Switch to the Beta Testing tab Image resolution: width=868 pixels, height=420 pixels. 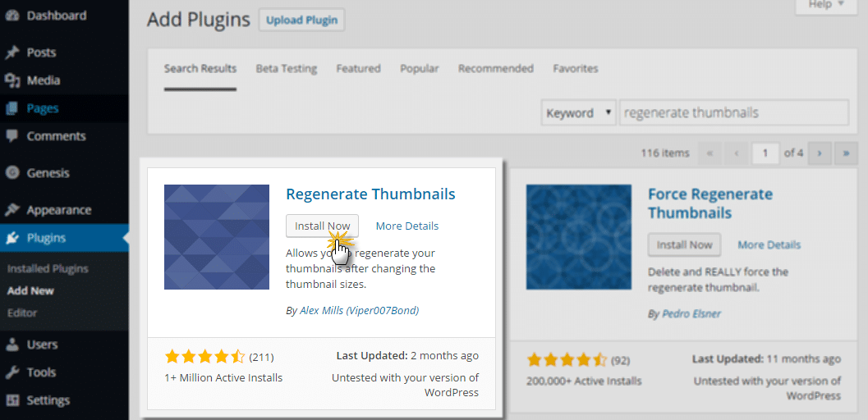point(287,69)
